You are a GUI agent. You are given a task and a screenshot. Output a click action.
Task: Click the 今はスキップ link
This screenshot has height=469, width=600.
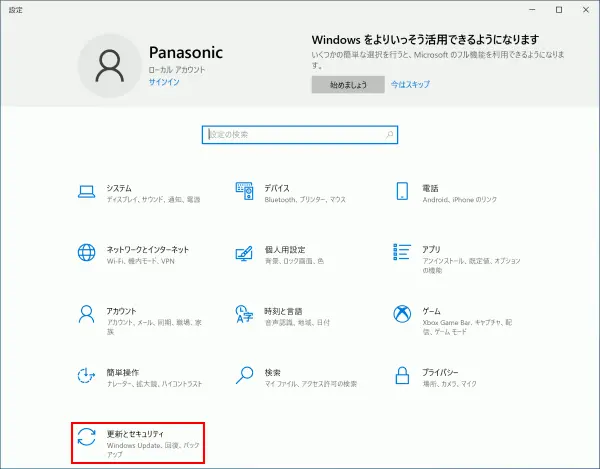point(410,85)
